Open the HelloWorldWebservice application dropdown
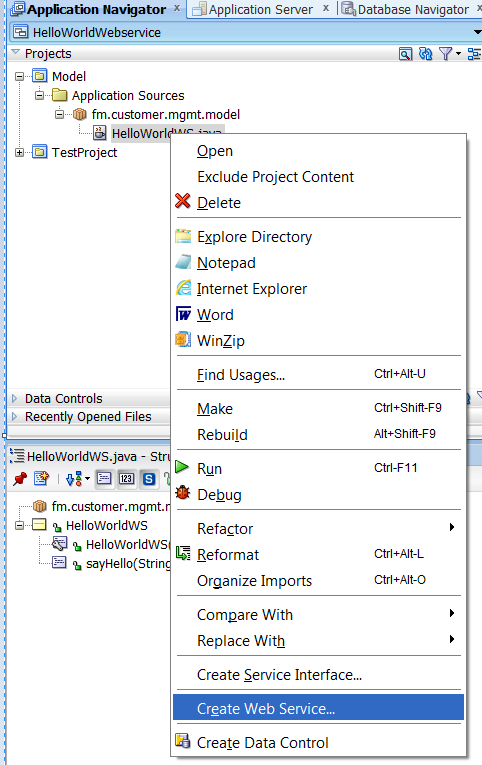Image resolution: width=482 pixels, height=765 pixels. tap(478, 32)
